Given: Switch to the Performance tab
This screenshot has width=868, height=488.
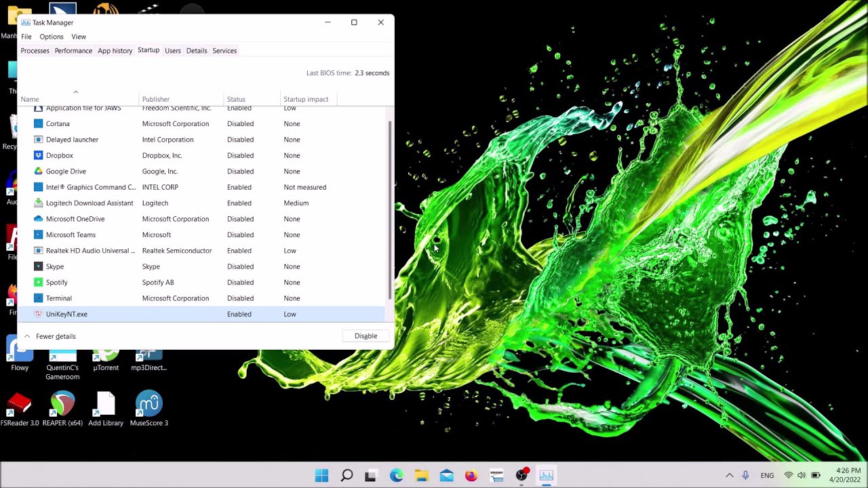Looking at the screenshot, I should click(73, 51).
